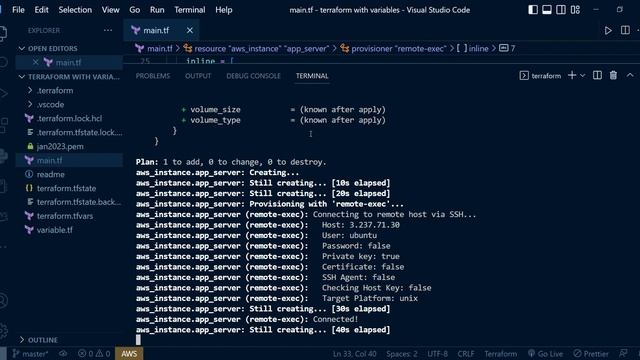Click the AWS status bar item
Screen dimensions: 640x360
click(x=129, y=354)
